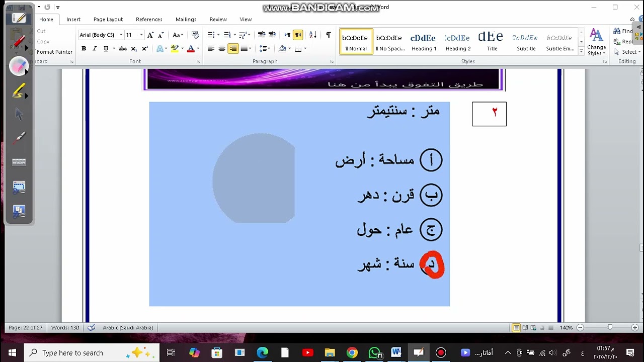Click the Grow Font icon
The height and width of the screenshot is (362, 644).
[x=150, y=35]
